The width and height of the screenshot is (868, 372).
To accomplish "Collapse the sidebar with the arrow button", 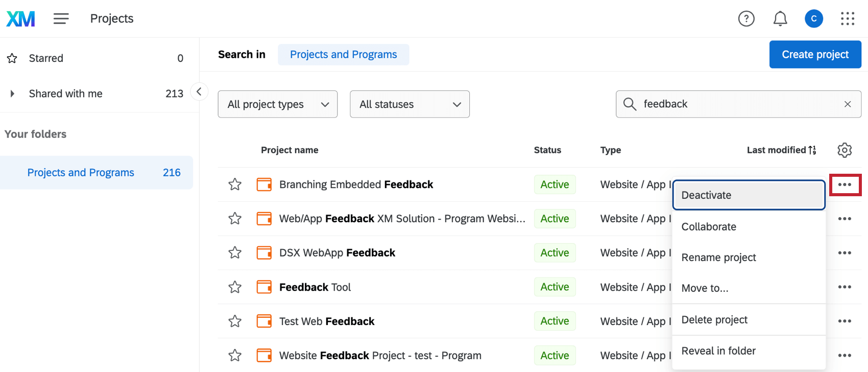I will (199, 92).
